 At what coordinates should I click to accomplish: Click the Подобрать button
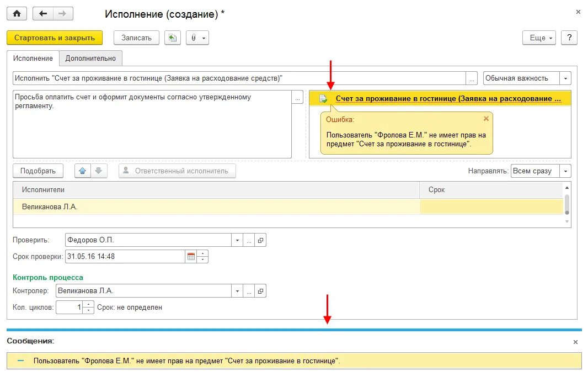(38, 171)
